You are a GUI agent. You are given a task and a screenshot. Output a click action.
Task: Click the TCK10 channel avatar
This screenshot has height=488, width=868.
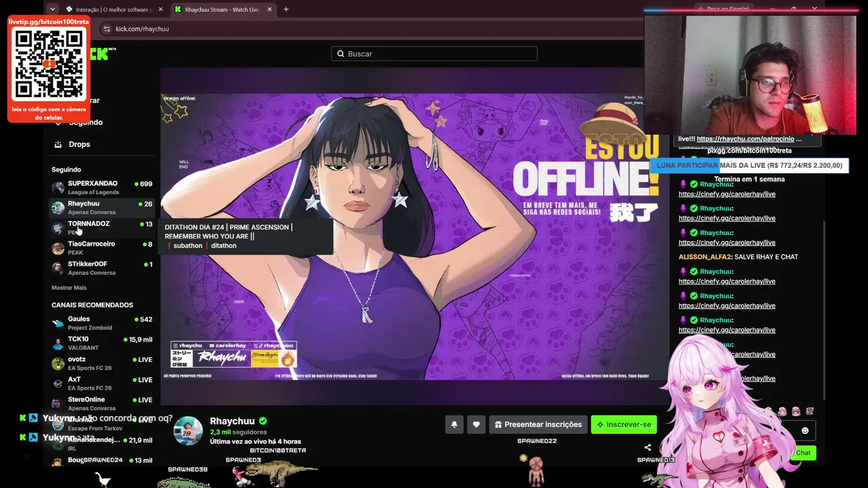58,344
